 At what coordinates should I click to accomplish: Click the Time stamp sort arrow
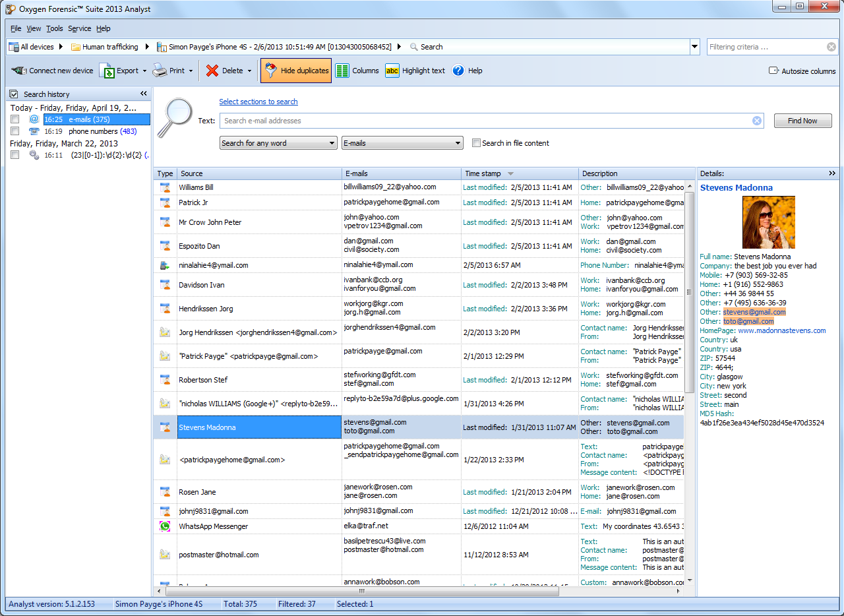[x=510, y=174]
